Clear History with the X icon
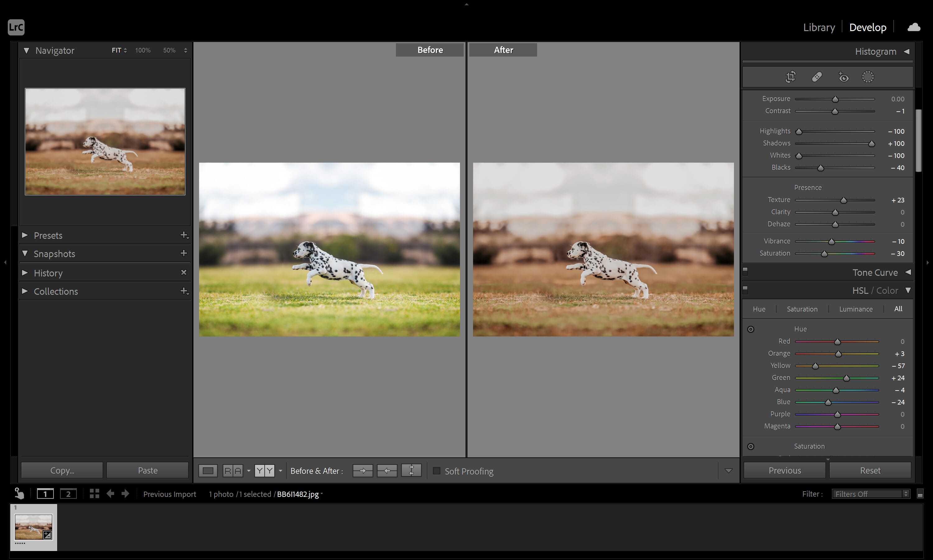The width and height of the screenshot is (933, 560). [184, 272]
